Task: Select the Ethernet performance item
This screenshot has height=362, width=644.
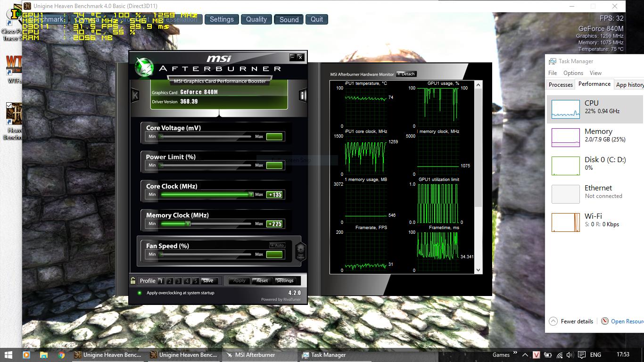Action: pyautogui.click(x=595, y=194)
